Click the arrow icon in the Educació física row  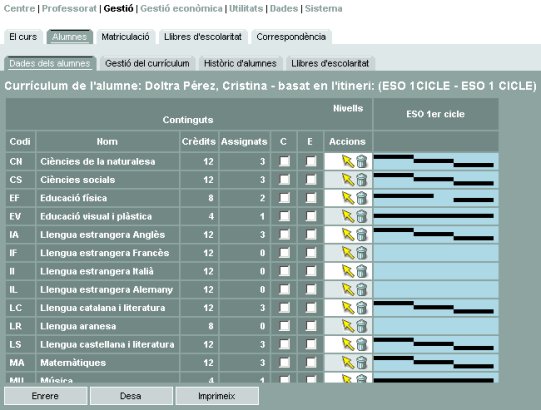coord(348,198)
